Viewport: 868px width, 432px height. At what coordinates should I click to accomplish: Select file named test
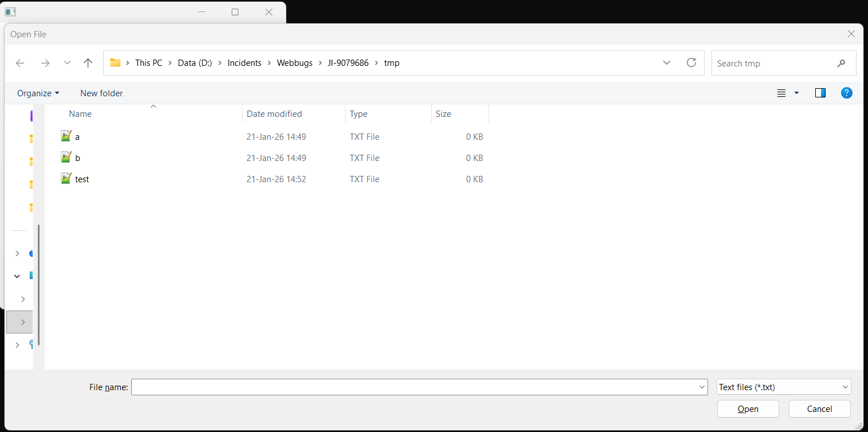coord(82,179)
